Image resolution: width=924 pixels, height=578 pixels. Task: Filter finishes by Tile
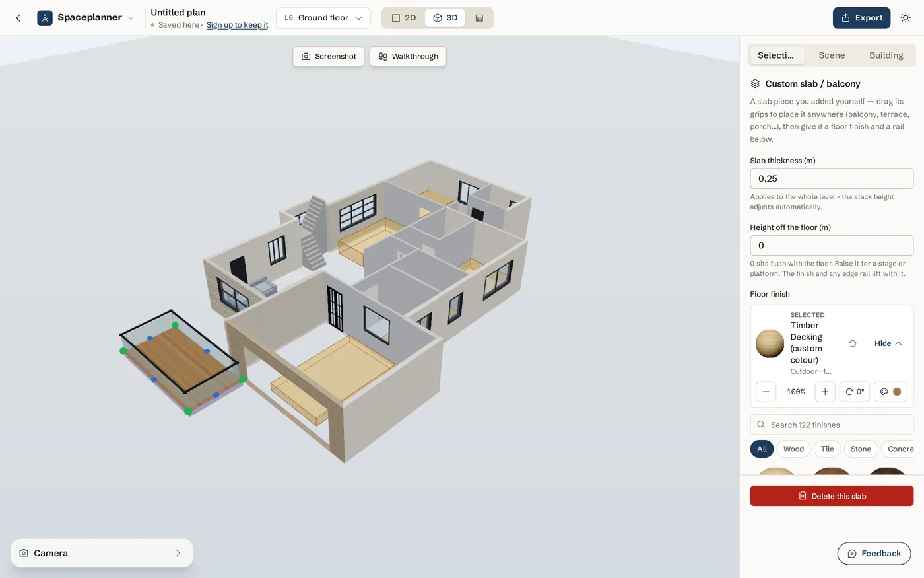pos(827,449)
